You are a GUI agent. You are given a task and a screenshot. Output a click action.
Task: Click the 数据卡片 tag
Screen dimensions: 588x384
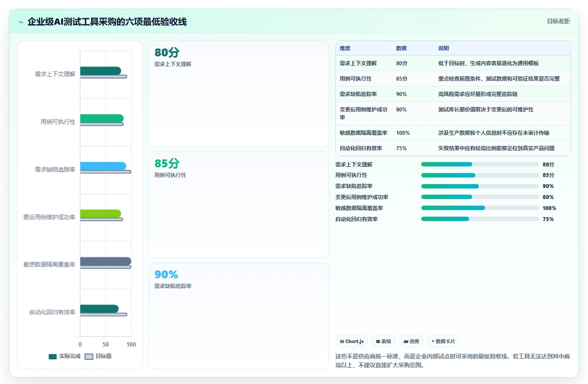(x=443, y=341)
